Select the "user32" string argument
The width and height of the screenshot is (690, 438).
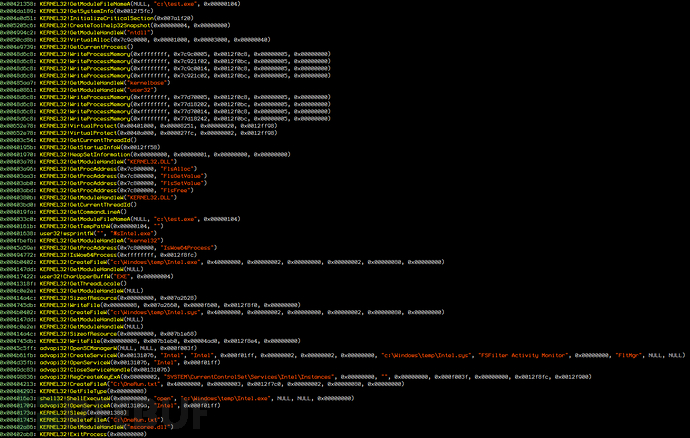(141, 90)
